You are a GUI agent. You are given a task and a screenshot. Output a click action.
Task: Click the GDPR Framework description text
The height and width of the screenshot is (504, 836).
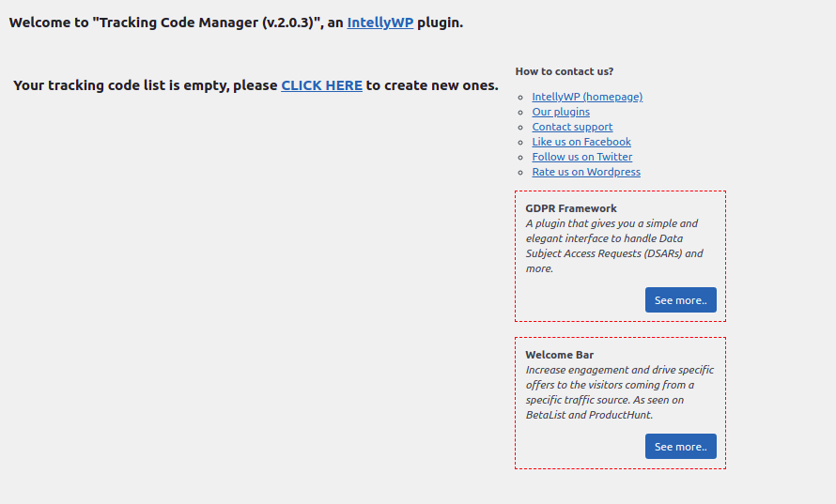613,246
